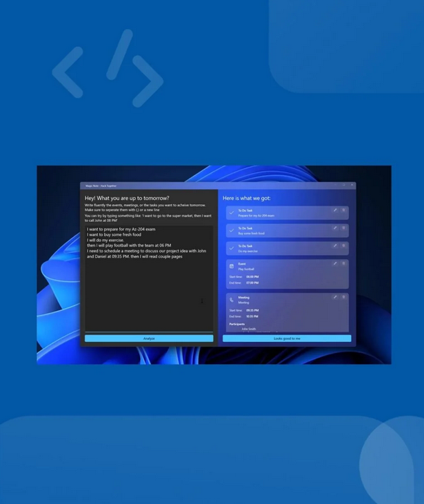
Task: Click line 'I want to buy some fresh food'
Action: pyautogui.click(x=114, y=234)
